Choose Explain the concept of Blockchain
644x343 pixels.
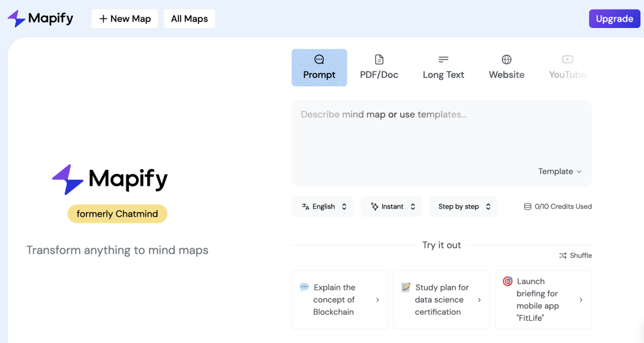point(340,300)
